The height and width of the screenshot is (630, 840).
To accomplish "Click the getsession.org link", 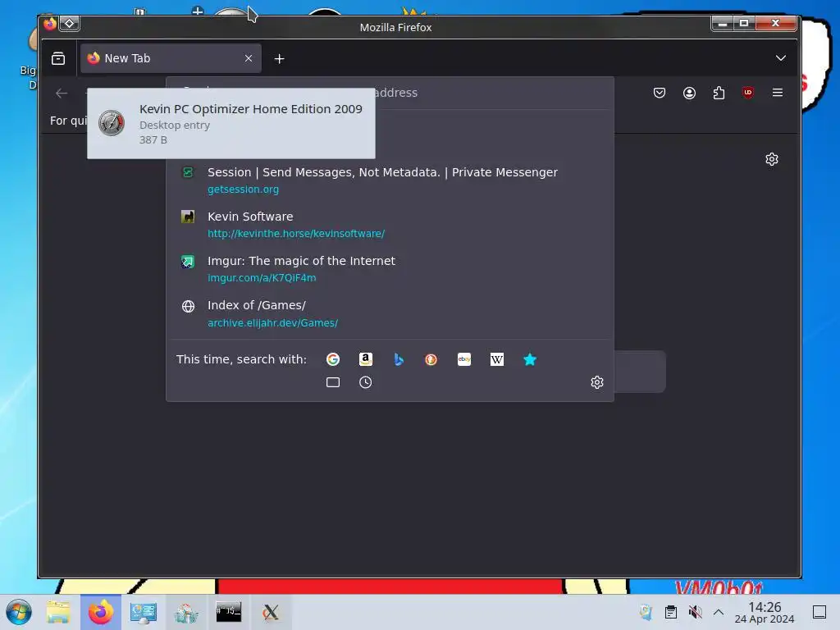I will [x=243, y=189].
